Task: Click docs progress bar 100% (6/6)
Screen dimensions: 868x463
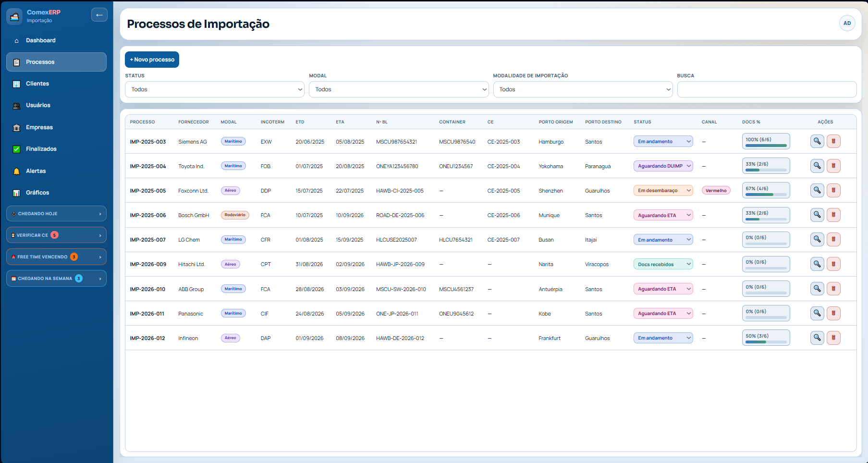Action: click(x=766, y=141)
